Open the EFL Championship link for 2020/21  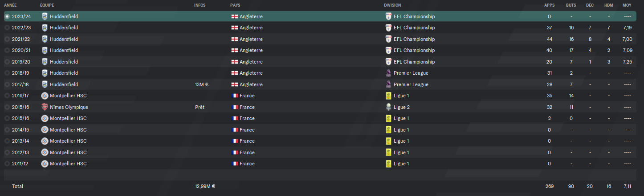[x=414, y=50]
